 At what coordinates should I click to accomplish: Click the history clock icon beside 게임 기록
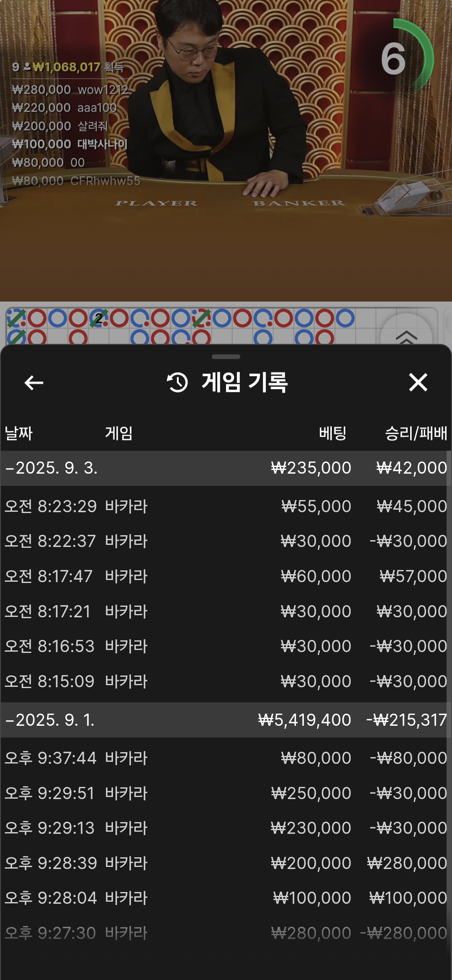tap(177, 382)
